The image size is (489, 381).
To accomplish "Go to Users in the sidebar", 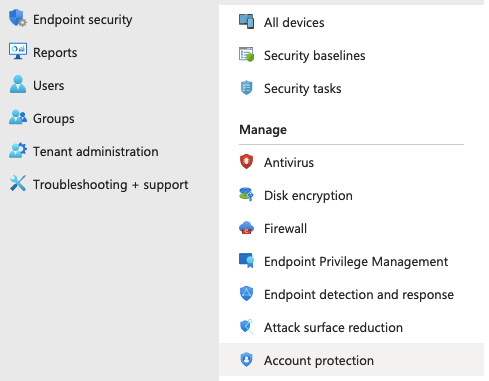I will 48,85.
